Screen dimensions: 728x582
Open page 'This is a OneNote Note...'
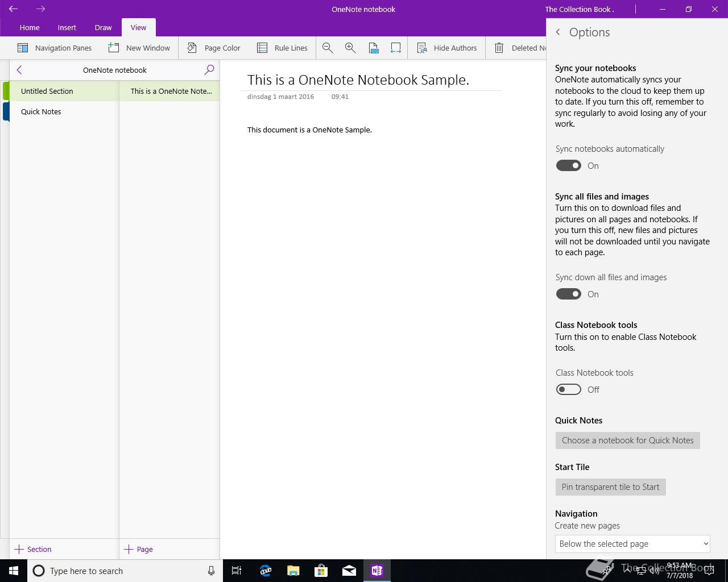169,91
